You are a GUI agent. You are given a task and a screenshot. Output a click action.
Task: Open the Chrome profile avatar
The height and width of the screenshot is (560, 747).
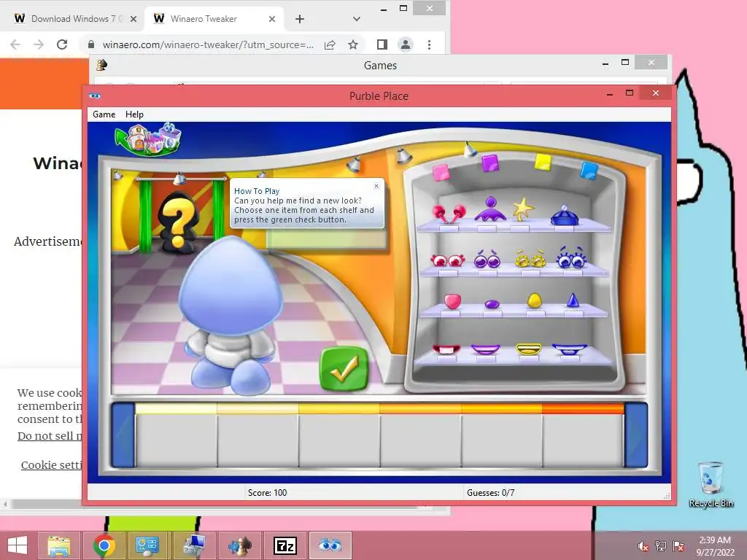[x=406, y=44]
